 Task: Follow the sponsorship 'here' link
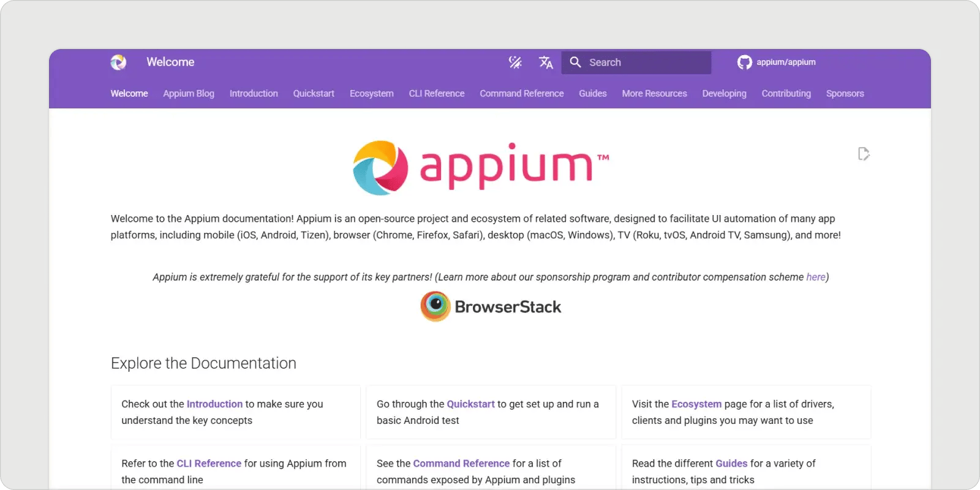coord(815,277)
